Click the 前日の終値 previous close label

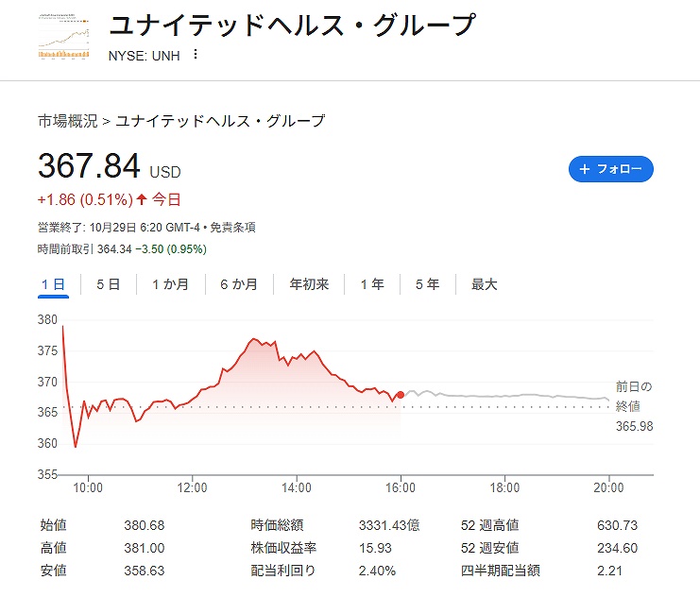coord(634,394)
